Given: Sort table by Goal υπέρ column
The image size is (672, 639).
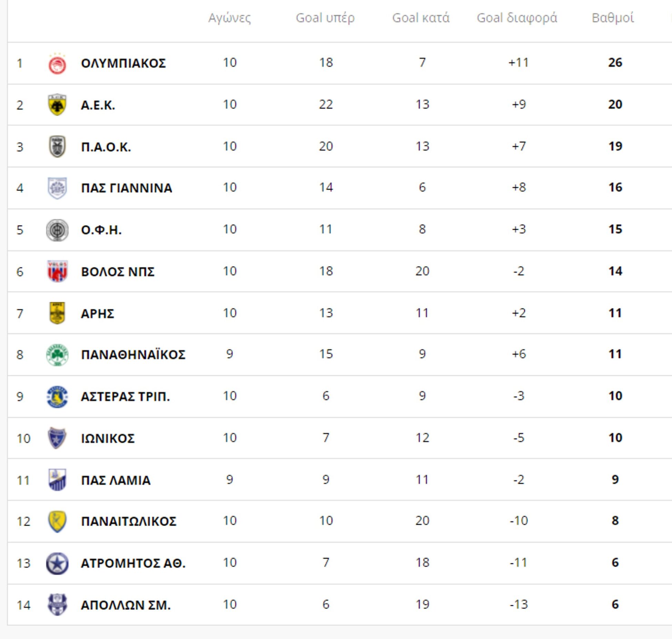Looking at the screenshot, I should (x=325, y=18).
